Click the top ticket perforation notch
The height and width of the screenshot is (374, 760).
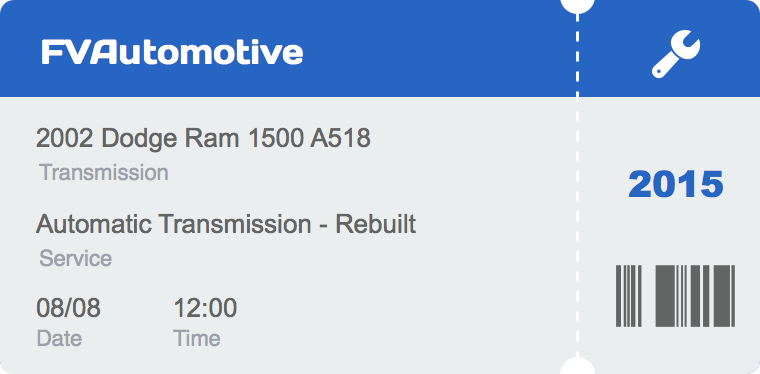pyautogui.click(x=577, y=6)
